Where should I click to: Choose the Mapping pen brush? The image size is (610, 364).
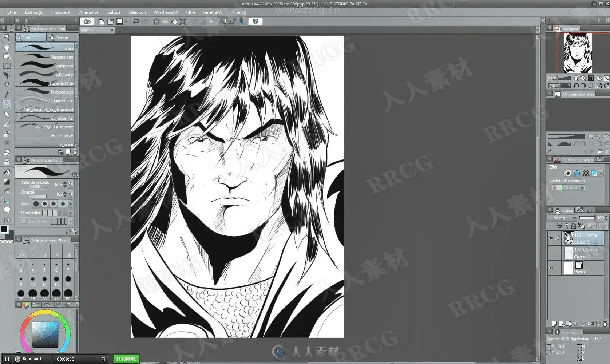click(45, 57)
